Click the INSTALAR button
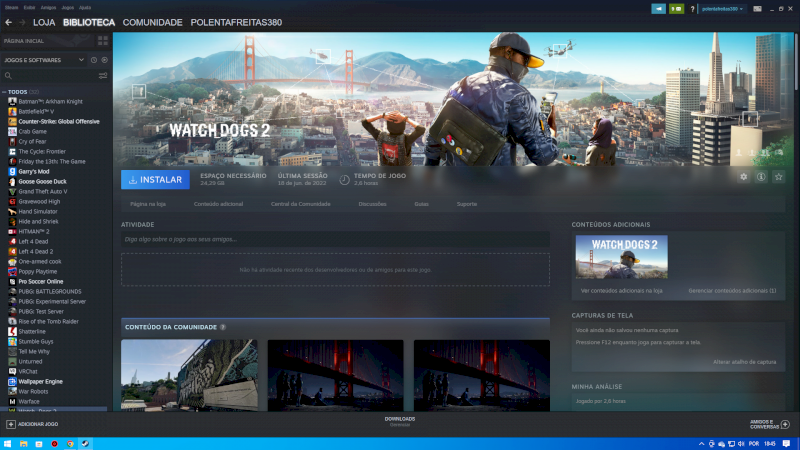 [x=155, y=180]
